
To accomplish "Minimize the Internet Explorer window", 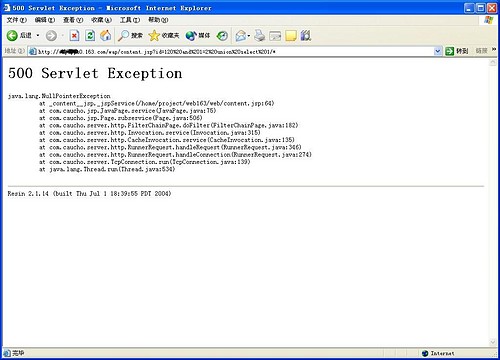I will tap(469, 8).
